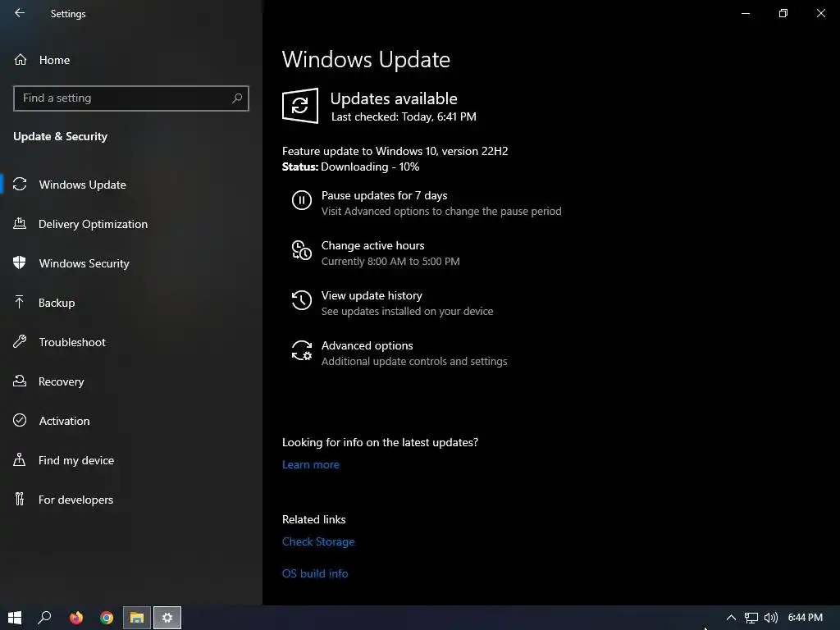
Task: Open the OS build info link
Action: coord(315,573)
